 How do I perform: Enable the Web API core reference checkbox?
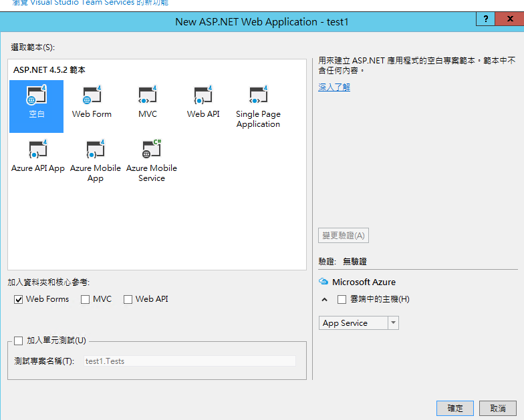coord(128,299)
